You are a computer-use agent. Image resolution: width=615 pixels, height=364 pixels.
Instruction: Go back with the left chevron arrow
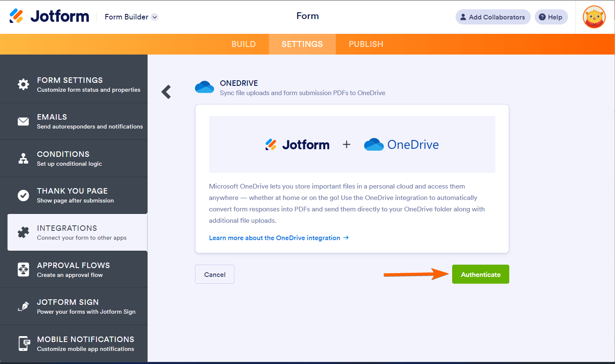(166, 92)
